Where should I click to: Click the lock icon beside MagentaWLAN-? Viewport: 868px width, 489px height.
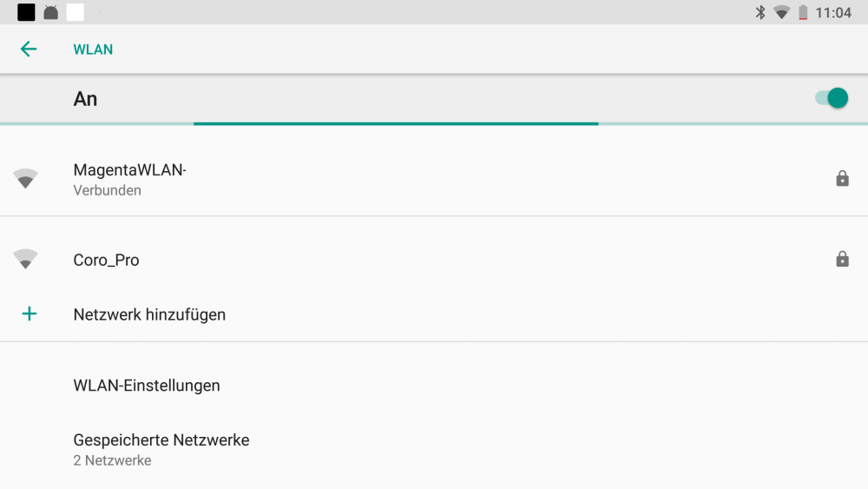842,179
